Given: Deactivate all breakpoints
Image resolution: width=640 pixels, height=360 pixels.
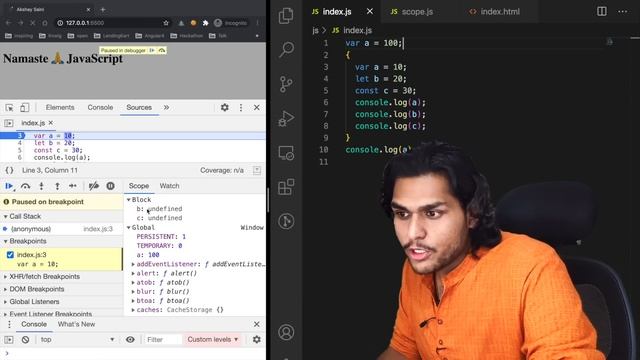Looking at the screenshot, I should [93, 186].
